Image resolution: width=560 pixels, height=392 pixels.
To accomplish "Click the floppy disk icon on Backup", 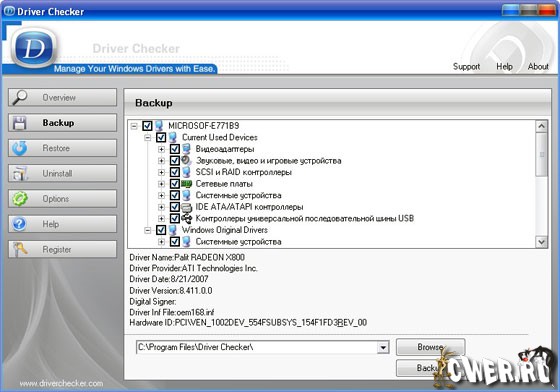I will pos(19,123).
